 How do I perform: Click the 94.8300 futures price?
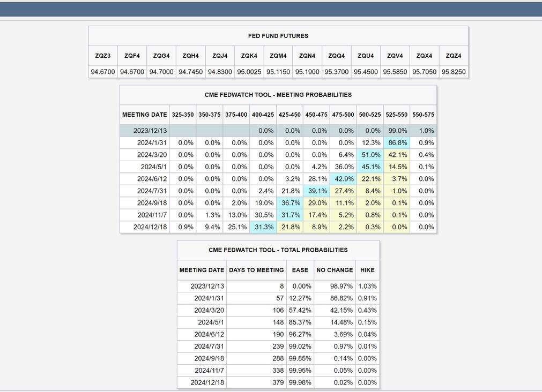coord(220,72)
